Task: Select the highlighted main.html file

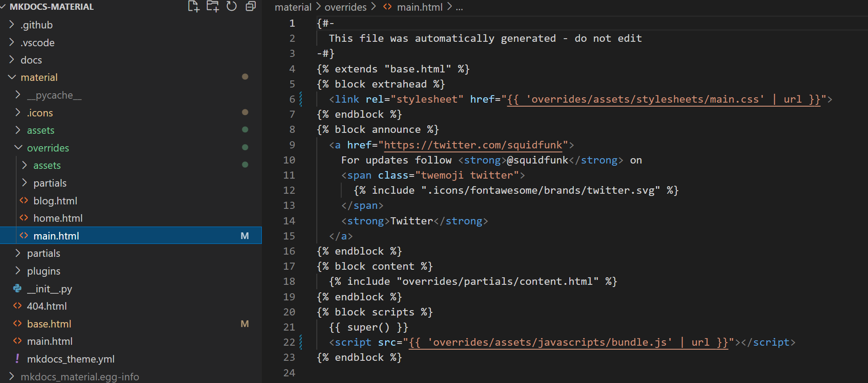Action: (131, 235)
